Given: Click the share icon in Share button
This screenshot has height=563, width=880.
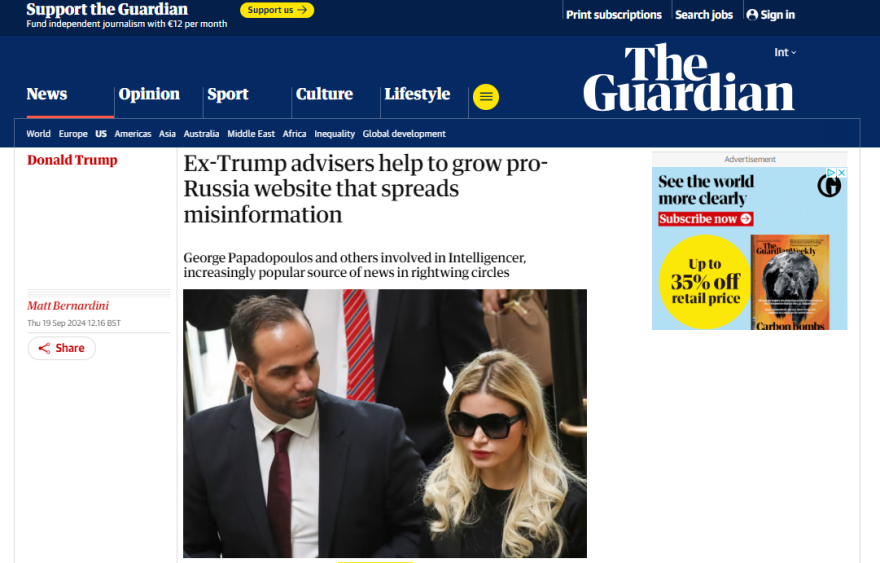Looking at the screenshot, I should click(x=44, y=348).
